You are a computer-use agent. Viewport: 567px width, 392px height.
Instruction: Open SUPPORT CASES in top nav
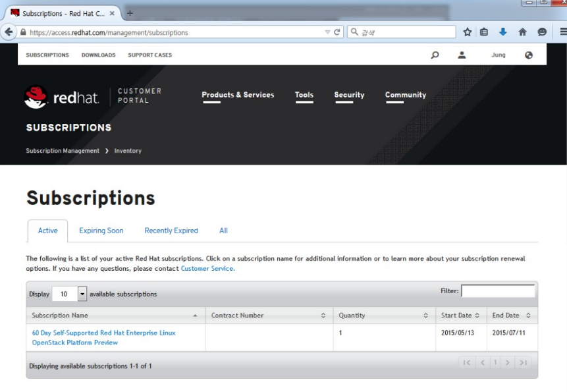click(150, 55)
